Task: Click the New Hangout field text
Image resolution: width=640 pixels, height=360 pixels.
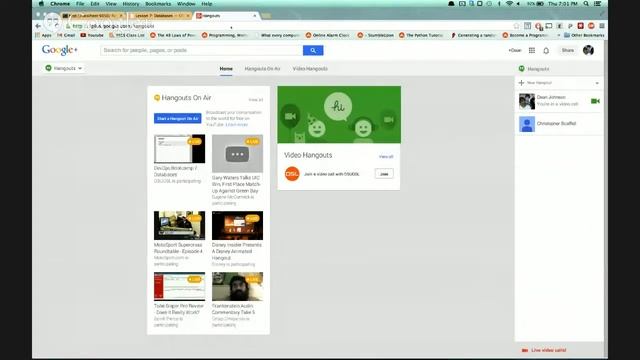Action: 539,83
